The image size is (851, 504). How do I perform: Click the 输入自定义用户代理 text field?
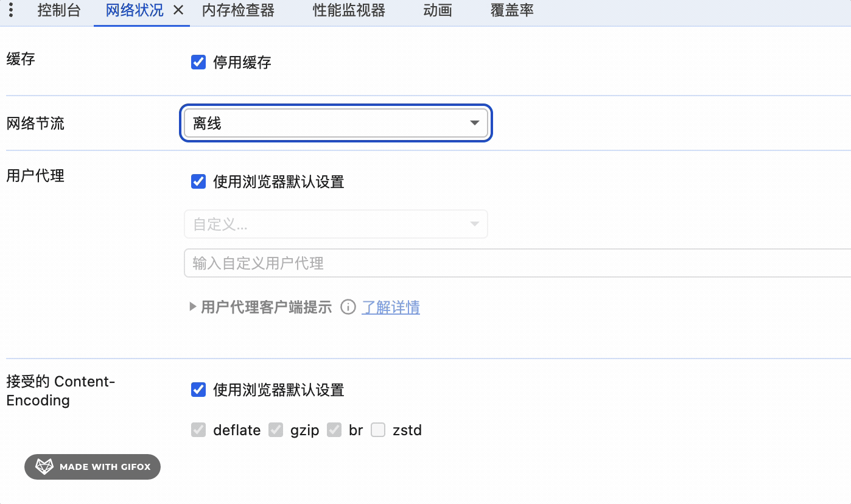pos(517,263)
